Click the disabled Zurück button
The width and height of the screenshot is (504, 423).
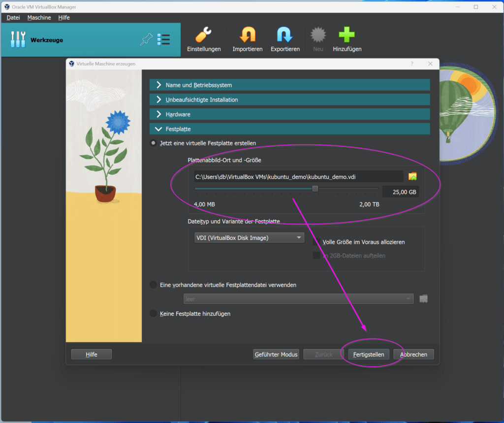[x=323, y=354]
